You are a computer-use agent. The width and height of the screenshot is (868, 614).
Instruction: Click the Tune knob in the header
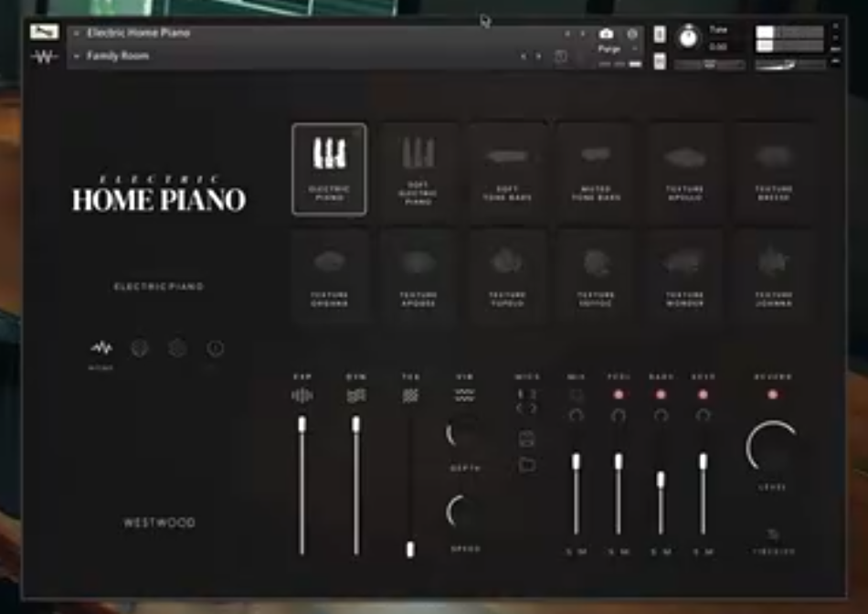(x=688, y=37)
